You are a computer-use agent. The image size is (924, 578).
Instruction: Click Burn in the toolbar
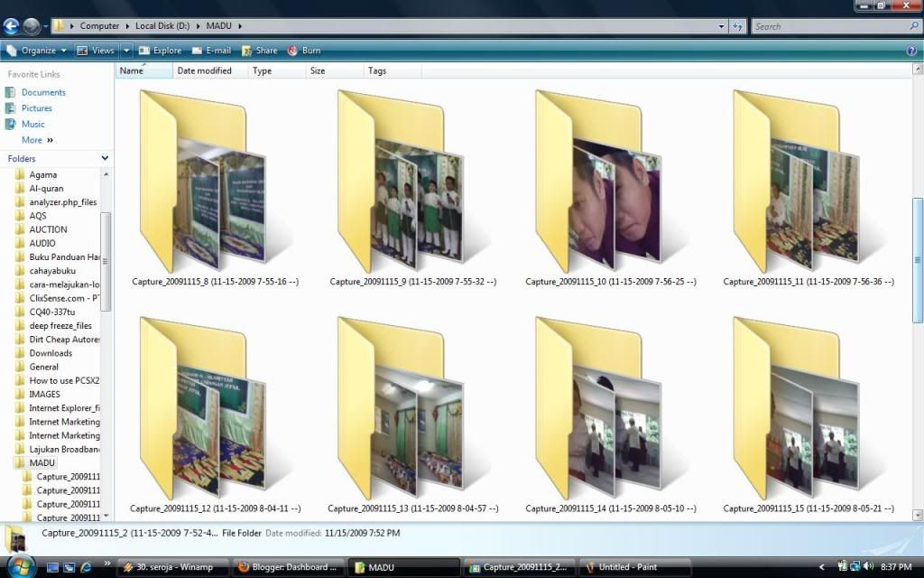point(304,51)
